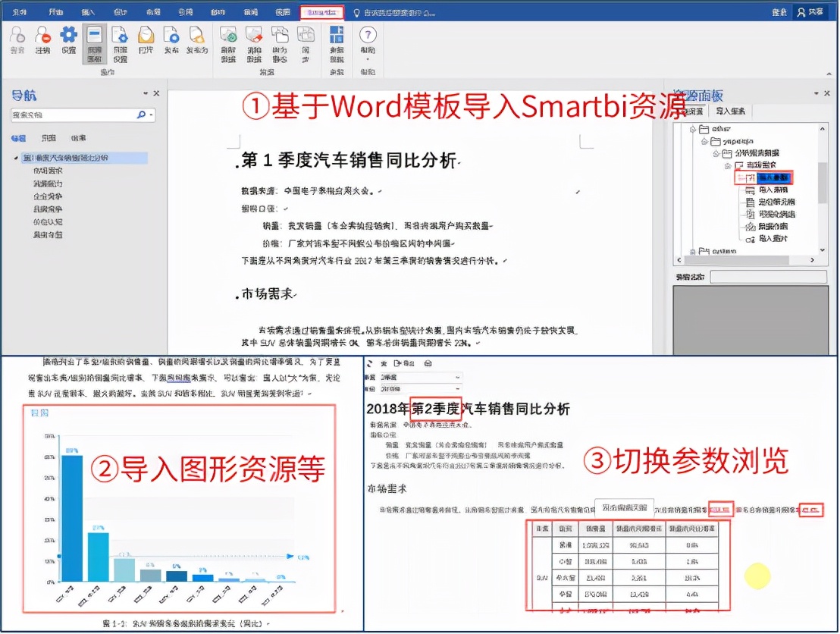Image resolution: width=840 pixels, height=634 pixels.
Task: Close the navigation (导航) pane
Action: click(156, 93)
